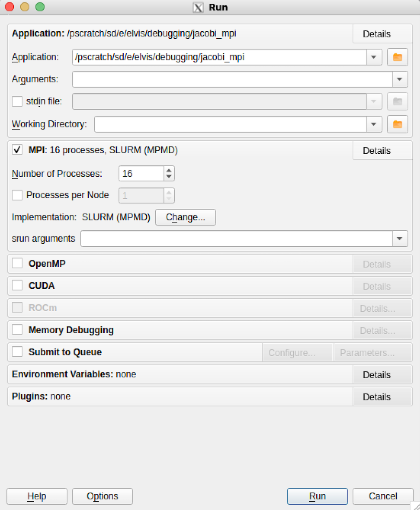
Task: Click into the Arguments text field
Action: coord(232,79)
